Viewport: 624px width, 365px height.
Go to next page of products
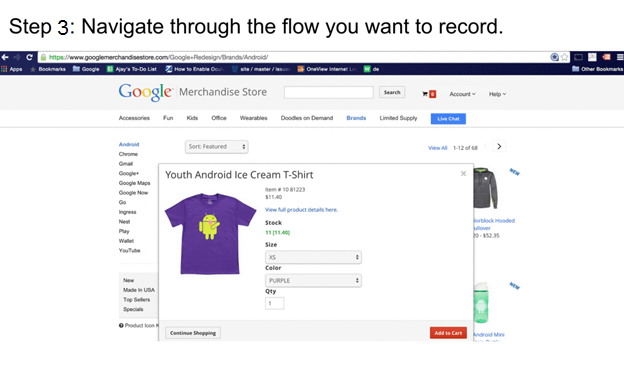(499, 146)
